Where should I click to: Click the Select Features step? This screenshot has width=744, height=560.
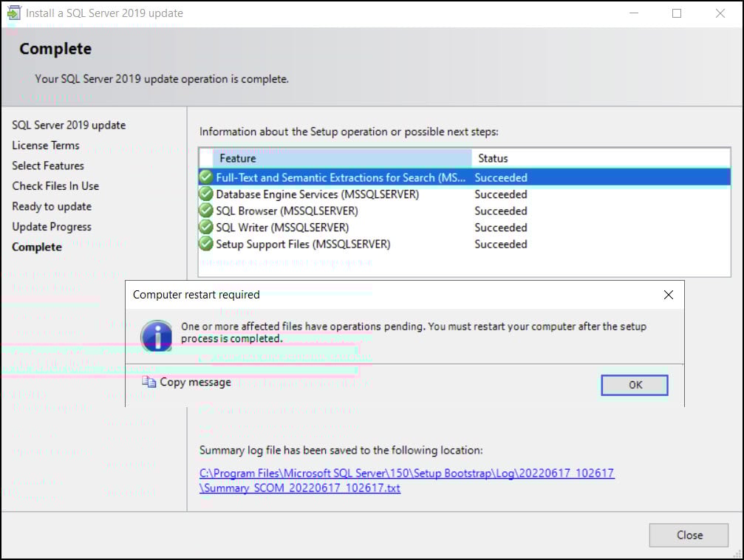tap(48, 165)
